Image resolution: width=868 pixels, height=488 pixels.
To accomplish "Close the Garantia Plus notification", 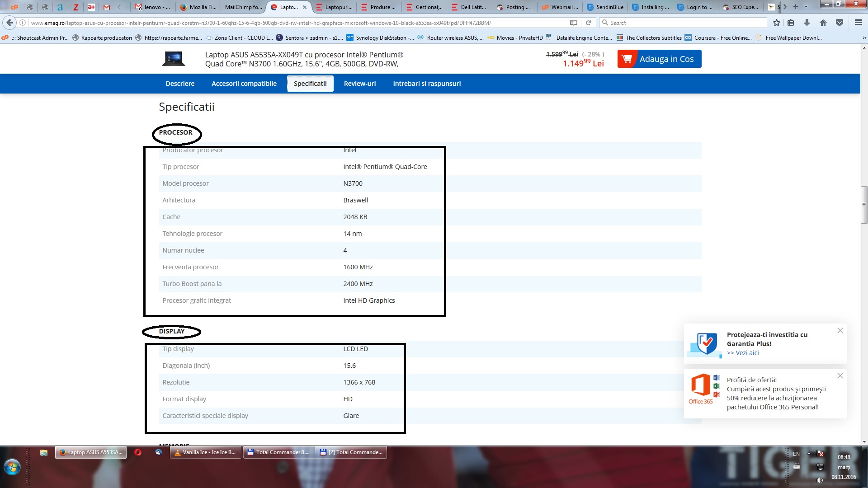I will pyautogui.click(x=840, y=330).
